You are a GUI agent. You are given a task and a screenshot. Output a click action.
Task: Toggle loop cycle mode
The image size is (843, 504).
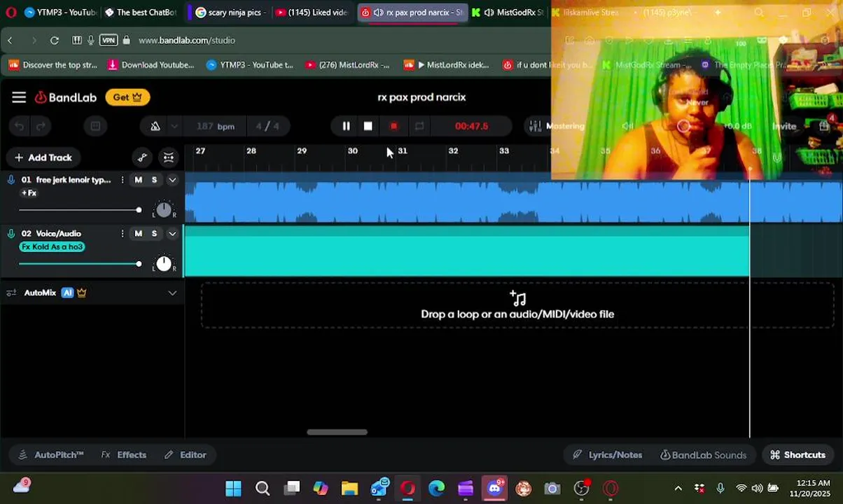point(419,126)
